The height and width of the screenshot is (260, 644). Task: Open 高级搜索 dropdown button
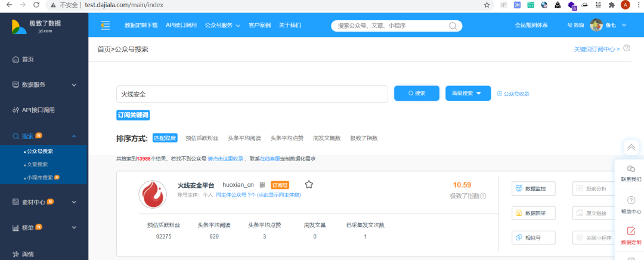point(468,93)
